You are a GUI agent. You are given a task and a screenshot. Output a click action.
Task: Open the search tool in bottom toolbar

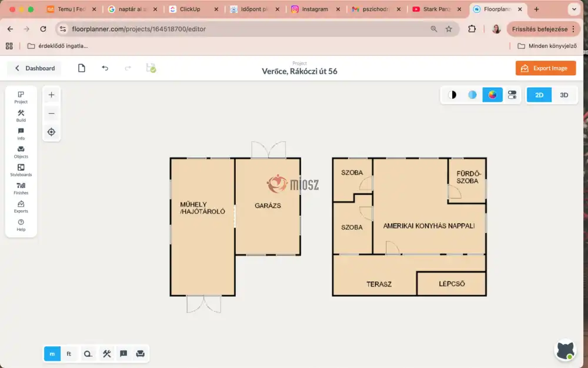point(88,354)
